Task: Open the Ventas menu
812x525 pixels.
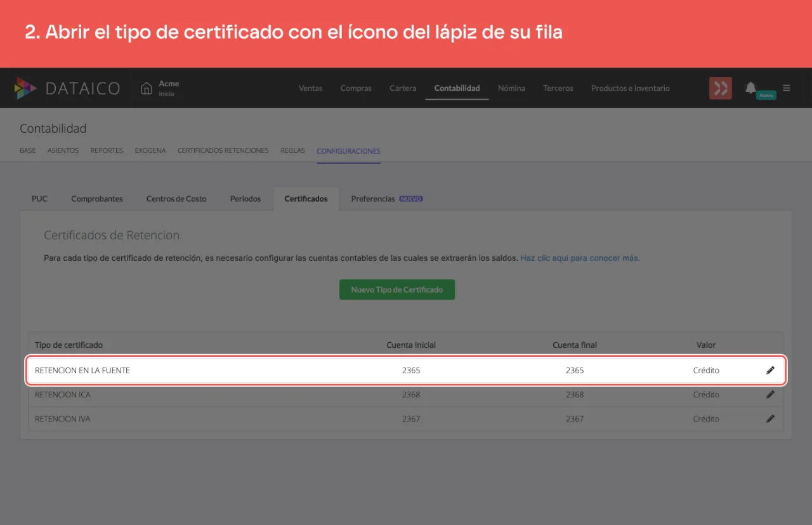Action: click(311, 88)
